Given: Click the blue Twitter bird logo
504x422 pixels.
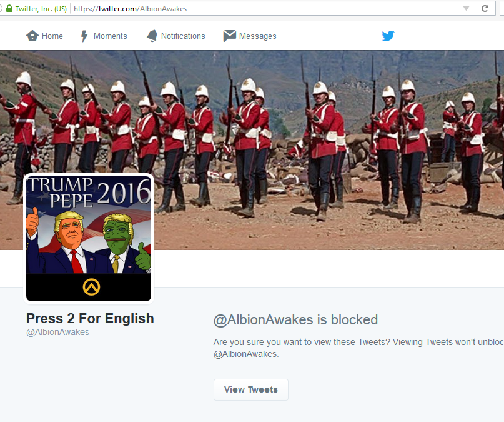Looking at the screenshot, I should click(x=388, y=36).
